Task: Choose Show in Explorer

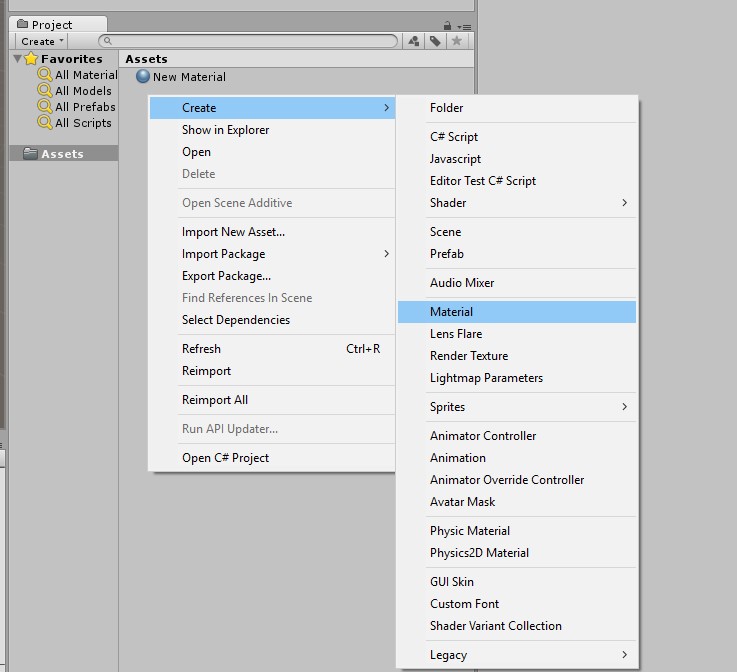Action: tap(272, 130)
